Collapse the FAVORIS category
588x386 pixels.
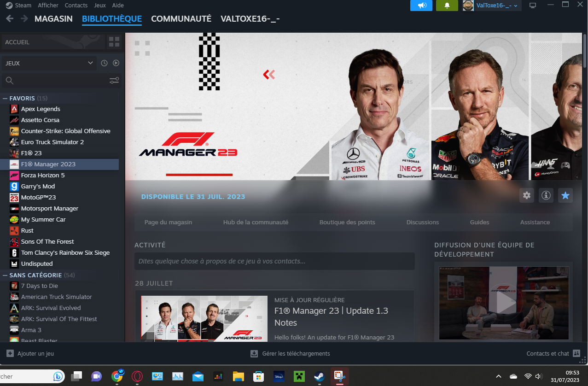(x=5, y=98)
